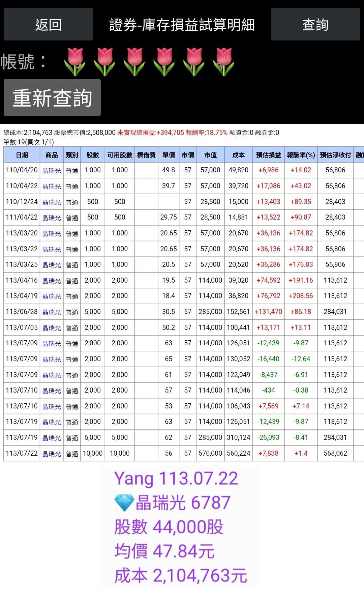Select the 預估損益 column header
The image size is (364, 601).
[x=268, y=155]
